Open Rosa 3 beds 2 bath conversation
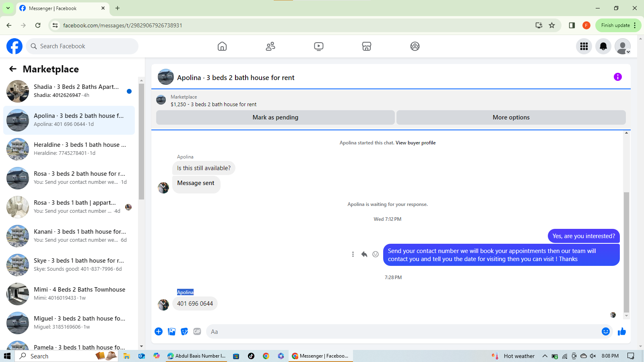644x362 pixels. point(69,178)
